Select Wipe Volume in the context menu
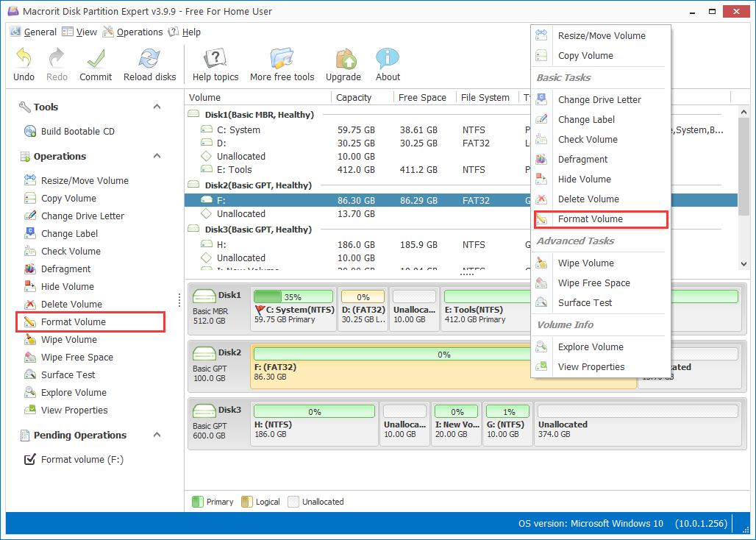This screenshot has height=540, width=756. 586,263
